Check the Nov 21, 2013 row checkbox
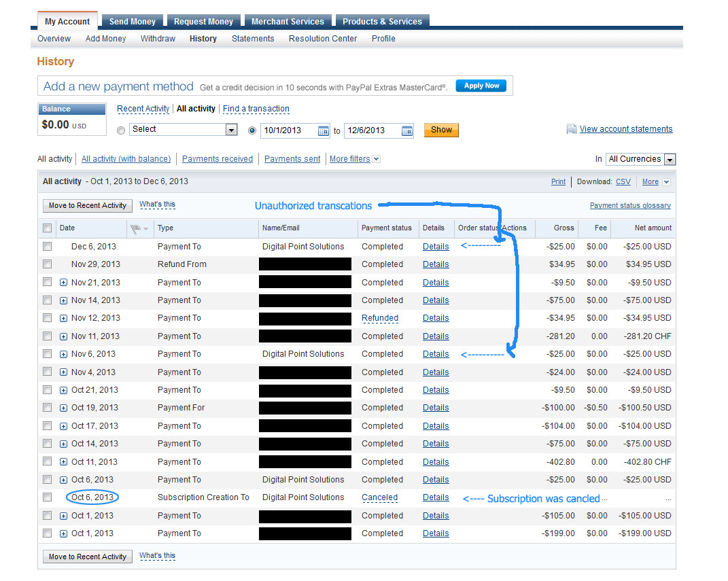This screenshot has height=581, width=728. pyautogui.click(x=47, y=282)
